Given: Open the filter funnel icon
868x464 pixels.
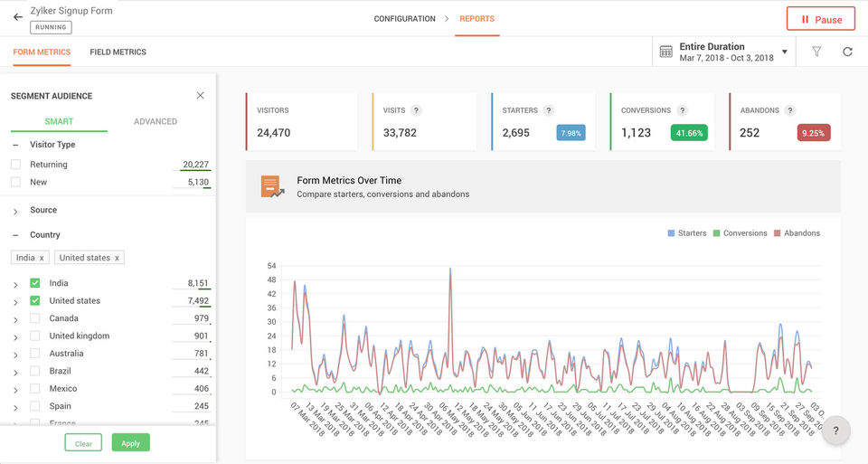Looking at the screenshot, I should point(816,52).
